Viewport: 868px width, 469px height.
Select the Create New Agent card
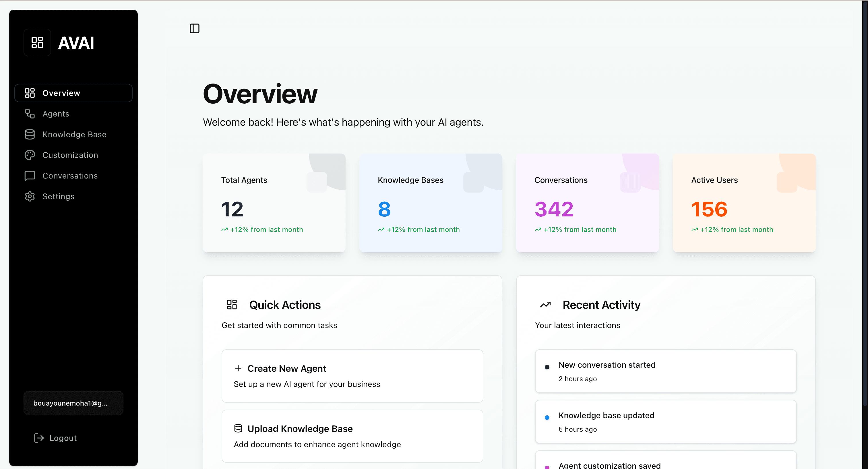[x=352, y=376]
